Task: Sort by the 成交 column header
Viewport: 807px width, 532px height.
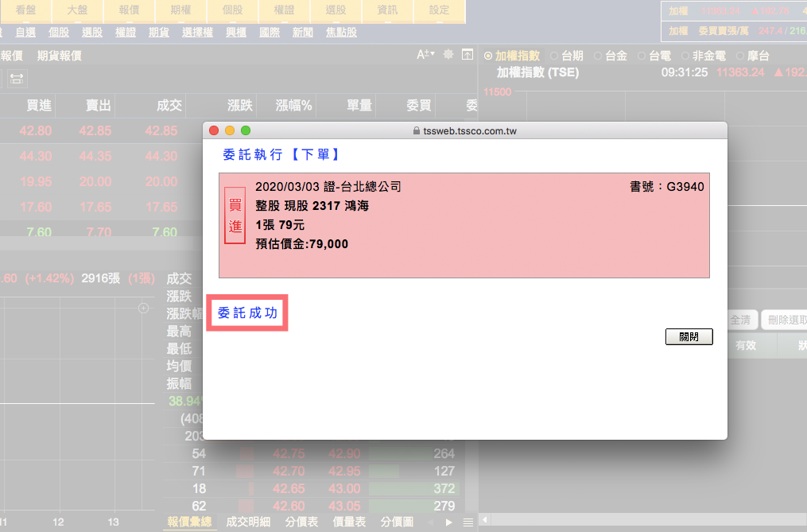Action: pyautogui.click(x=169, y=106)
